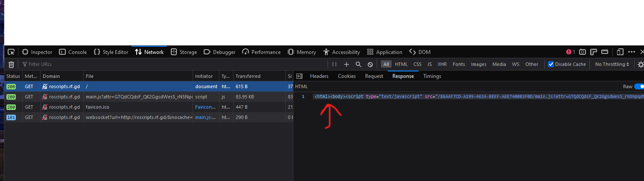Click the main.js initiator link in websocket row
This screenshot has width=644, height=181.
(x=206, y=117)
